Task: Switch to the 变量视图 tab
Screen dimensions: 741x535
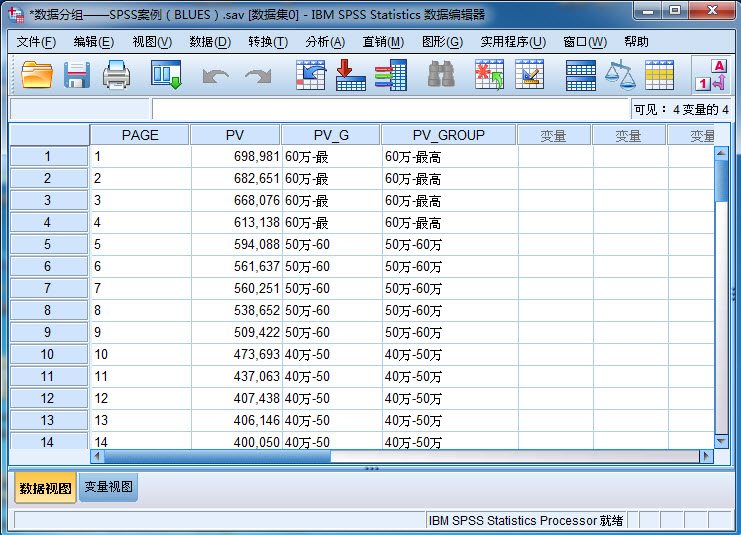Action: point(109,487)
